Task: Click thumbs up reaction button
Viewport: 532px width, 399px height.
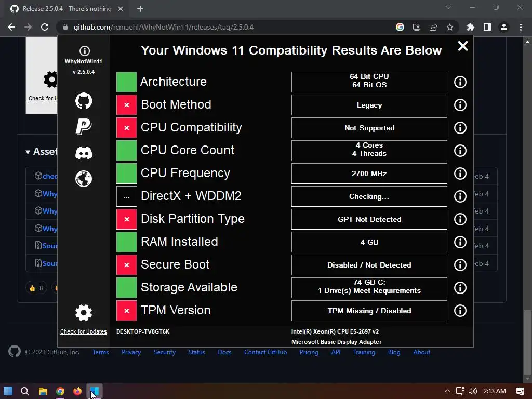Action: (x=36, y=288)
